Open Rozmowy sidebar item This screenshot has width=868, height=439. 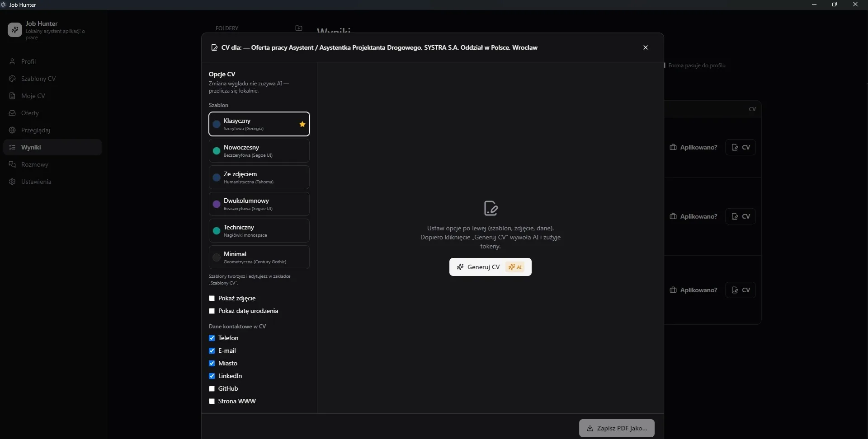[x=52, y=164]
